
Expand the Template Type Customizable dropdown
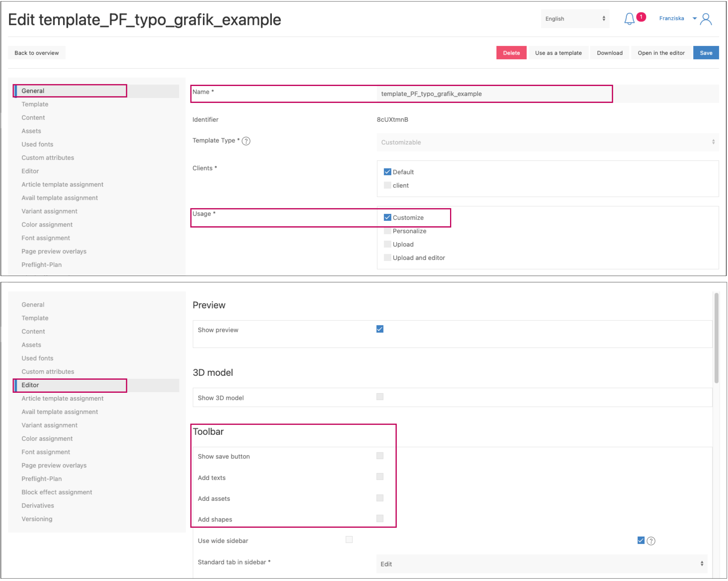(547, 142)
